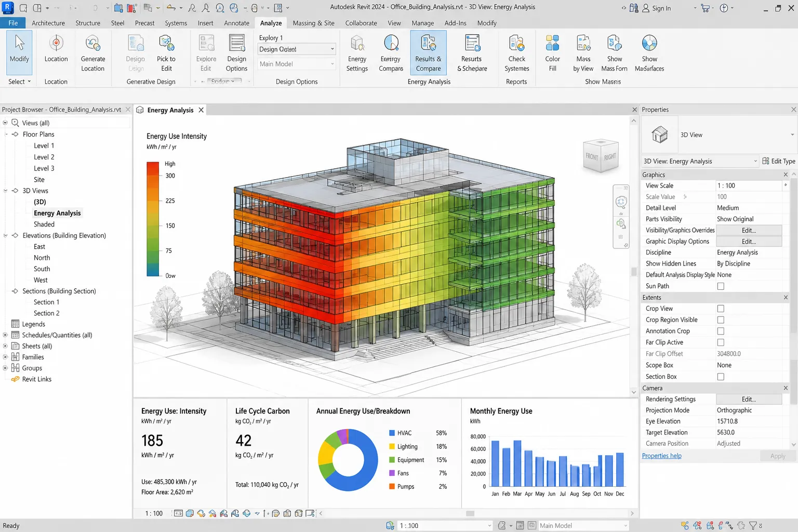Open Energy Settings
798x532 pixels.
point(357,53)
